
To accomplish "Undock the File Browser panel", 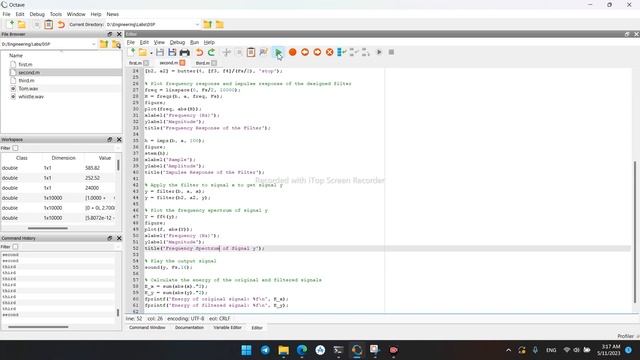I will (109, 34).
